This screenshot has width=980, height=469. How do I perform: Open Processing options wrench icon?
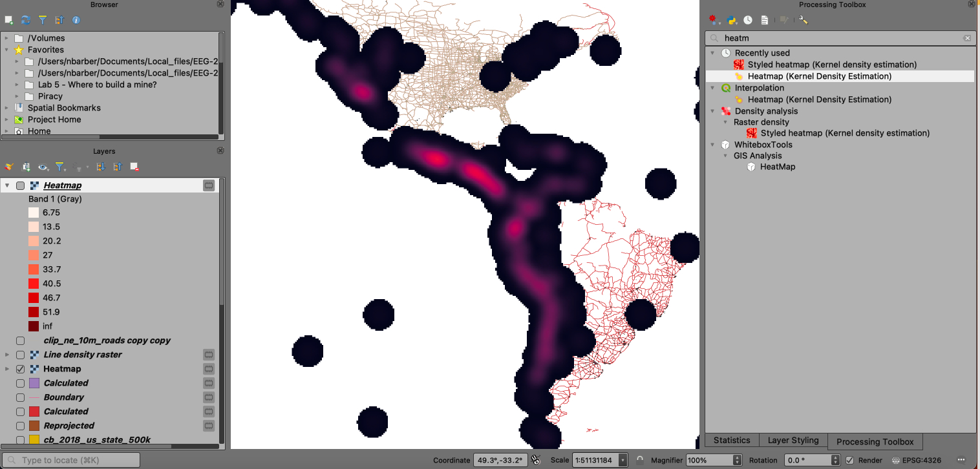click(x=804, y=21)
